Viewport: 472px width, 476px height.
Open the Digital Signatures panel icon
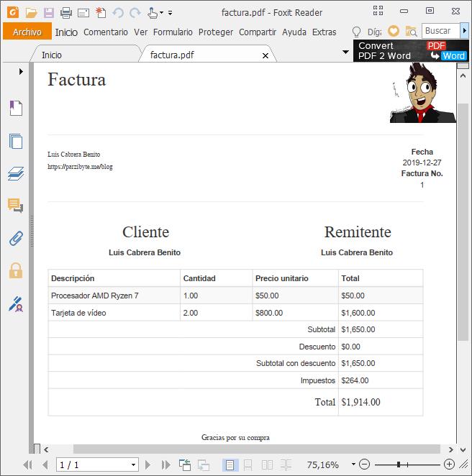click(16, 304)
